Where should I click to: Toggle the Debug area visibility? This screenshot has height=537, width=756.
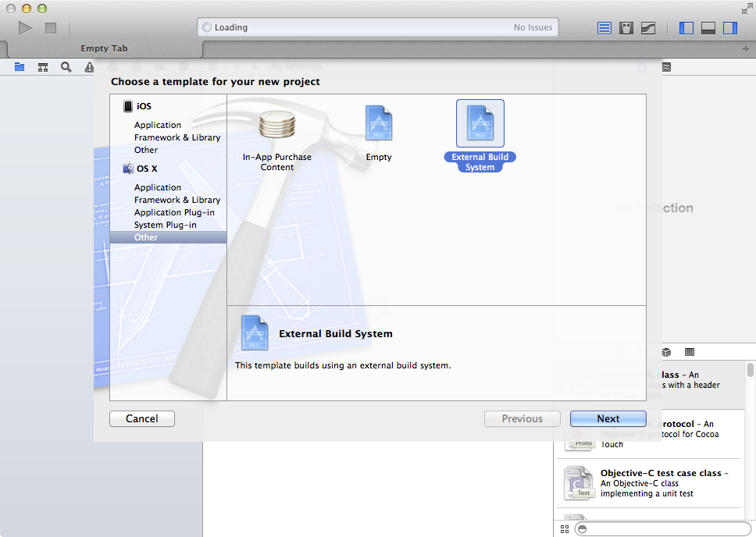[x=708, y=28]
